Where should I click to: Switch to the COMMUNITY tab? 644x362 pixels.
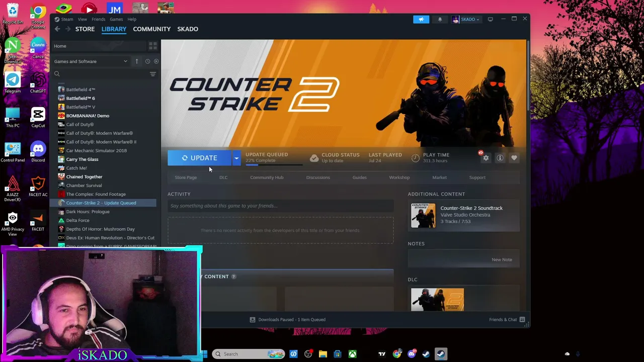point(152,29)
